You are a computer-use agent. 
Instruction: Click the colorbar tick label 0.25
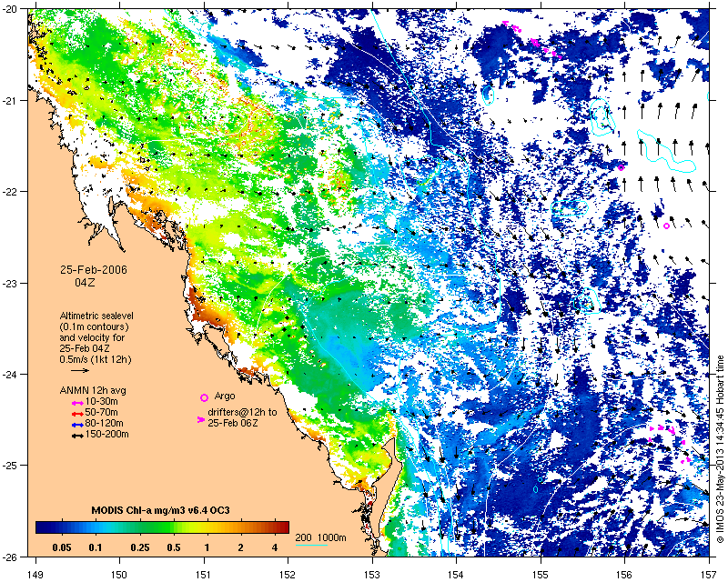click(x=140, y=547)
